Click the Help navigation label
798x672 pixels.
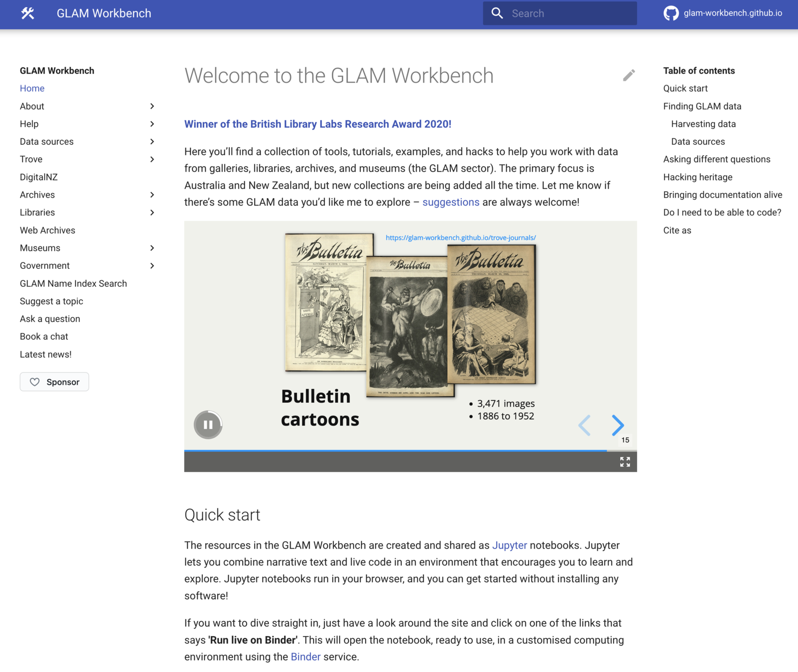[x=29, y=124]
